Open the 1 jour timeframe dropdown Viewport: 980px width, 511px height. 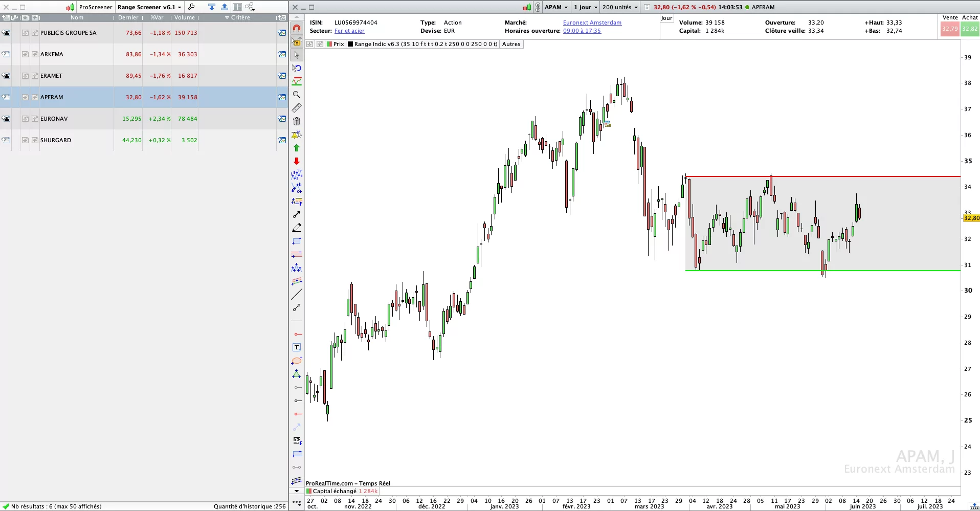click(x=586, y=7)
